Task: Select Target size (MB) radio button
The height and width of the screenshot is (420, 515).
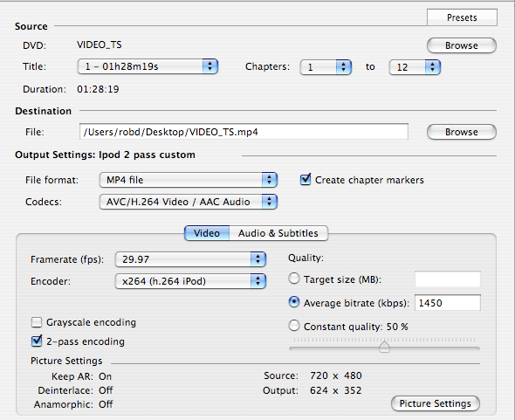Action: point(294,279)
